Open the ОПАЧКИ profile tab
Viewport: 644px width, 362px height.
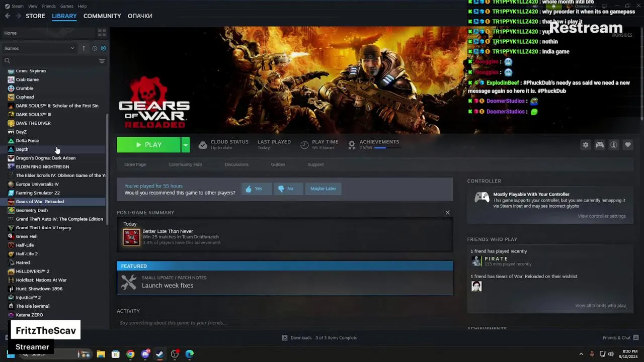click(140, 16)
